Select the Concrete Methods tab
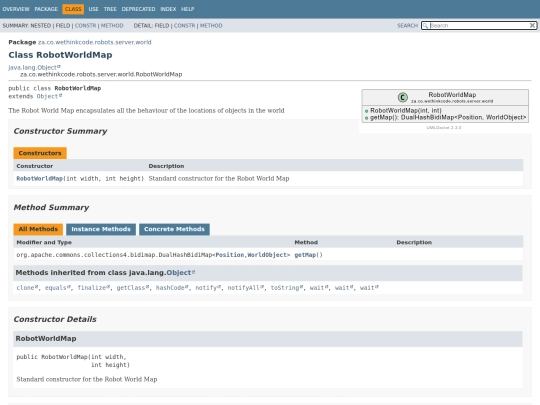This screenshot has width=540, height=405. [174, 229]
